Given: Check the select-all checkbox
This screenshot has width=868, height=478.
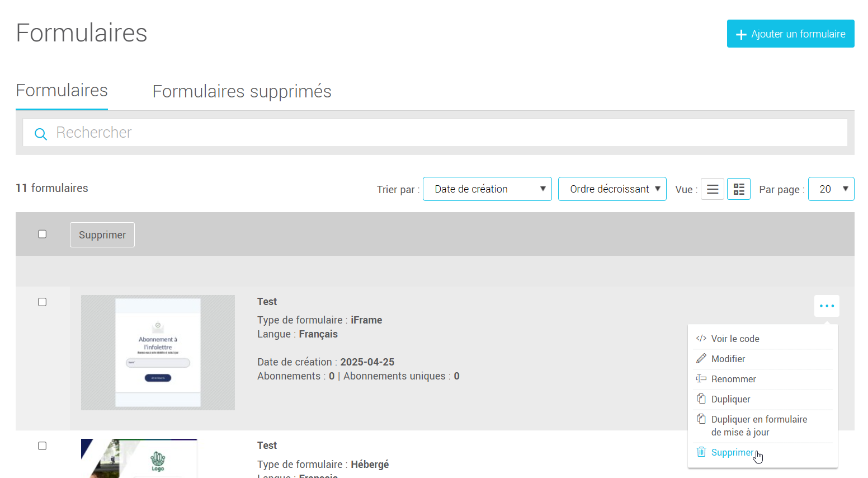Looking at the screenshot, I should pos(42,233).
